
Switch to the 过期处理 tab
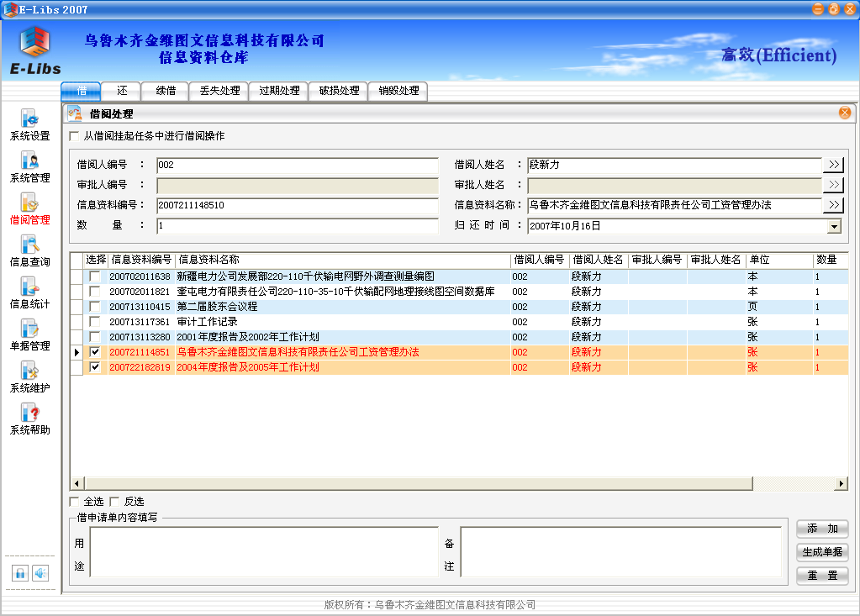pos(278,91)
